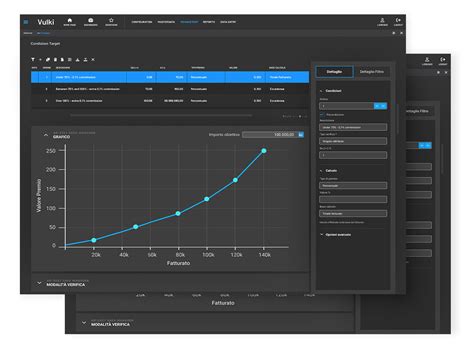Click the upload arrow icon in grid toolbar
The image size is (474, 361).
click(77, 60)
